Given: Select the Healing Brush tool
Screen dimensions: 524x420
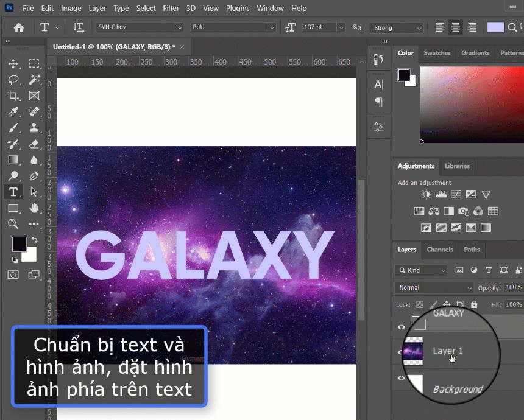Looking at the screenshot, I should 34,111.
